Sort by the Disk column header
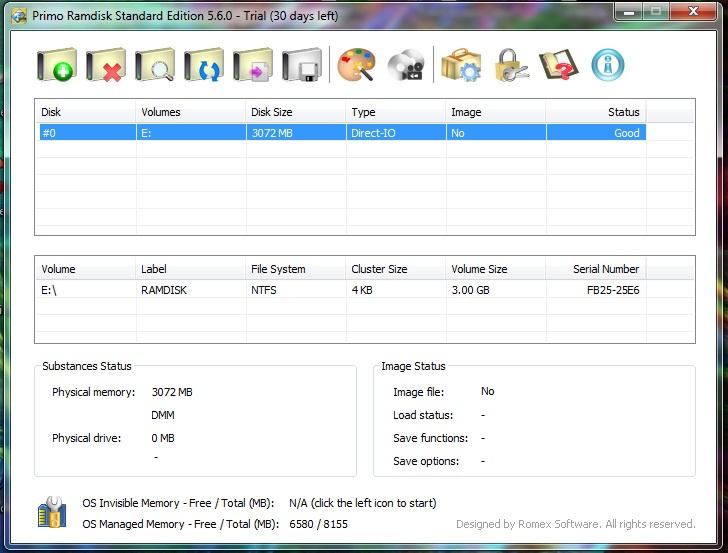728x553 pixels. click(85, 112)
